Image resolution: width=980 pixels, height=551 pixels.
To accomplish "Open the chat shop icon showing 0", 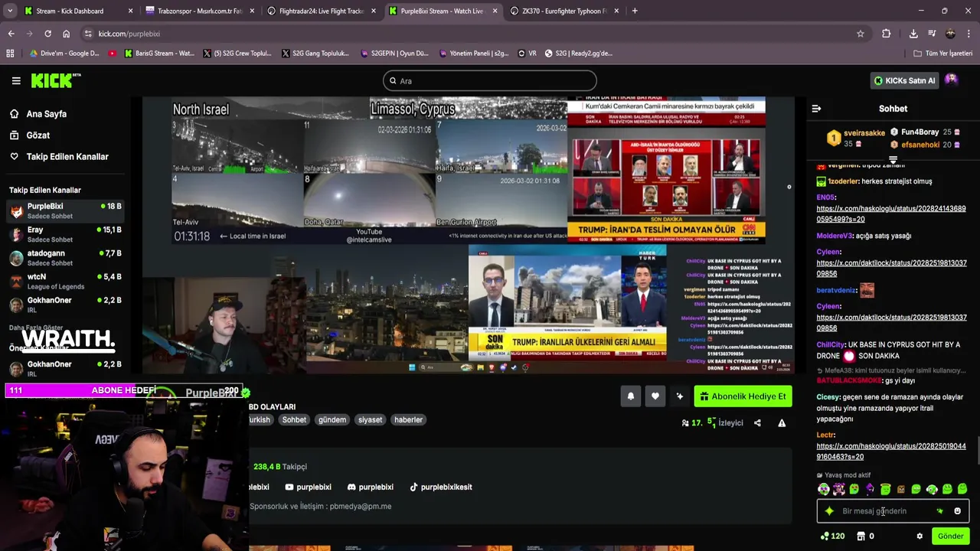I will click(866, 536).
